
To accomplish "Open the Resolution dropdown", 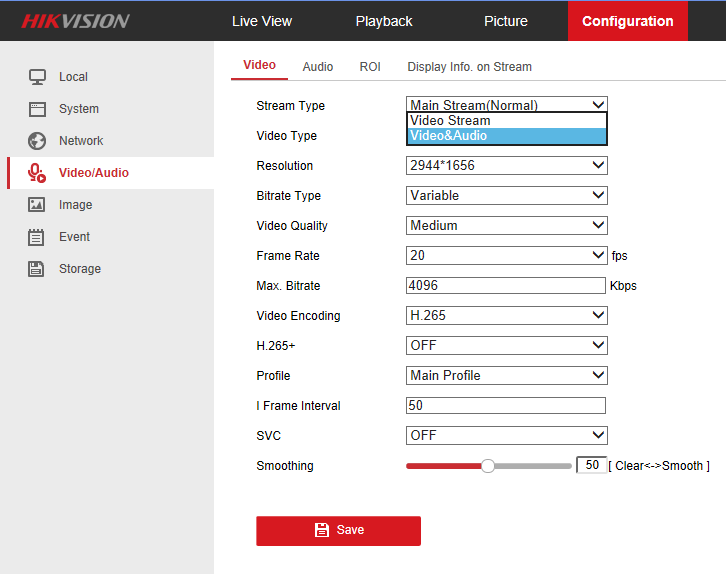I will pos(506,166).
